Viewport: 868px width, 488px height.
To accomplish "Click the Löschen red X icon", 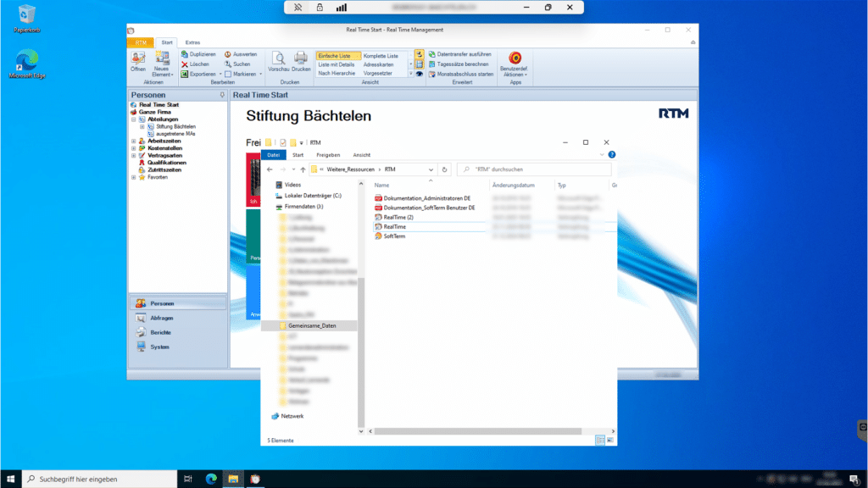I will point(184,64).
